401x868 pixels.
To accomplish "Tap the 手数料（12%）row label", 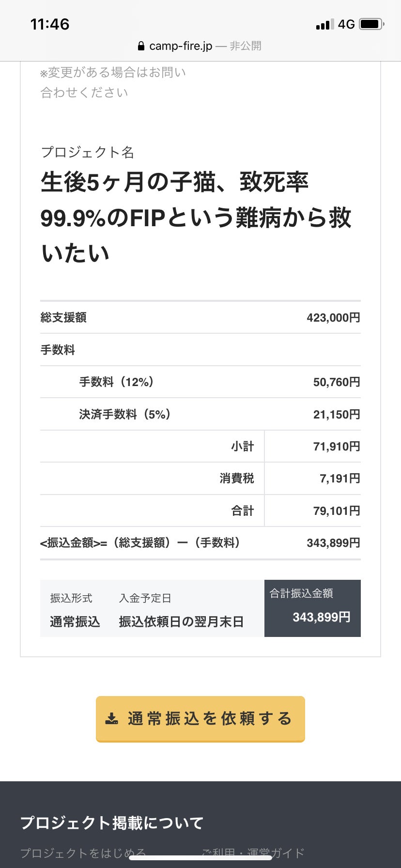I will pos(117,382).
